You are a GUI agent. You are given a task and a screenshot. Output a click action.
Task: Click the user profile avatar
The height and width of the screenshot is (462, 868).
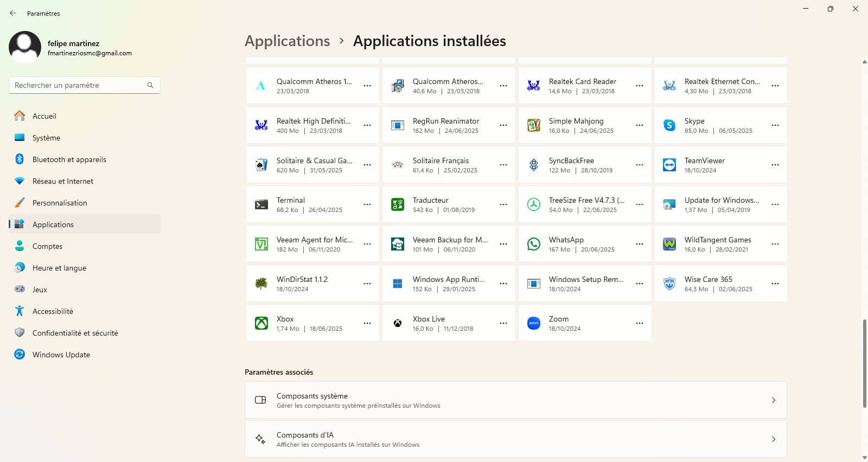[x=25, y=47]
